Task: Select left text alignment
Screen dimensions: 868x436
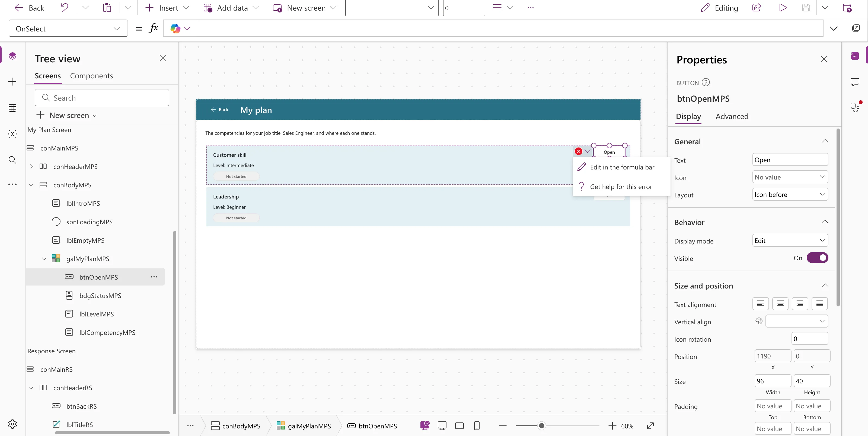Action: tap(761, 304)
